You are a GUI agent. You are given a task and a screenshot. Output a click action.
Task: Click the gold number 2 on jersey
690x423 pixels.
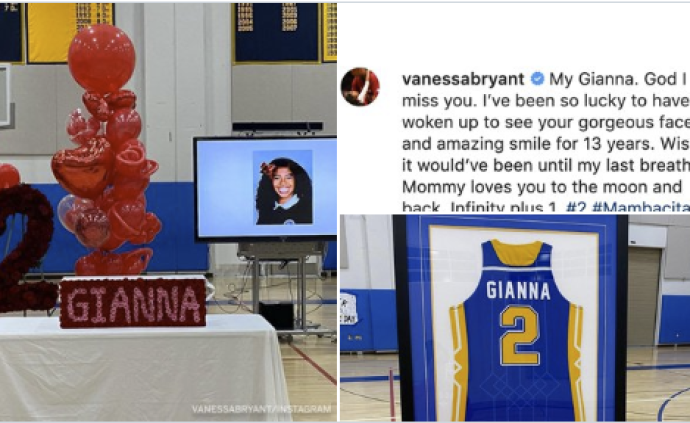click(520, 335)
